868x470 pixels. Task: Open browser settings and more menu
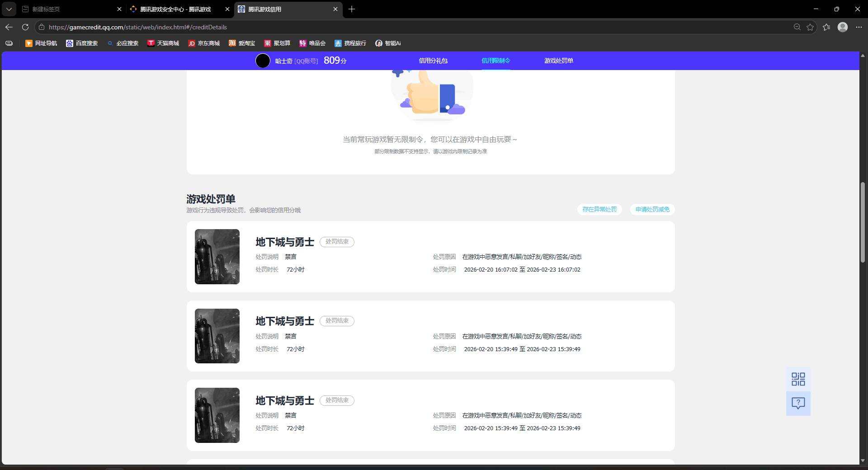[859, 27]
